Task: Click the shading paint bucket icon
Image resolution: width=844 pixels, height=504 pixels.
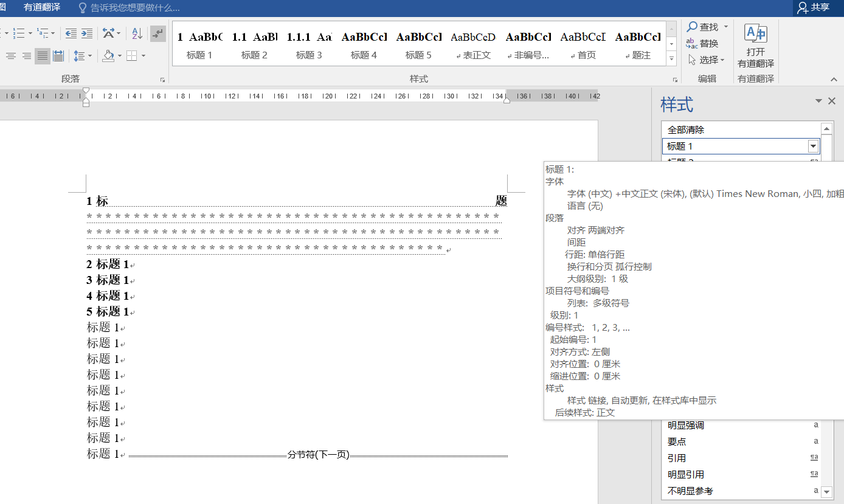Action: tap(108, 56)
